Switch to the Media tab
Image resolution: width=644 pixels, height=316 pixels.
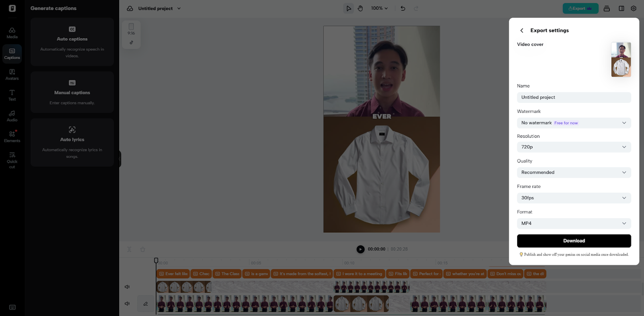coord(12,33)
